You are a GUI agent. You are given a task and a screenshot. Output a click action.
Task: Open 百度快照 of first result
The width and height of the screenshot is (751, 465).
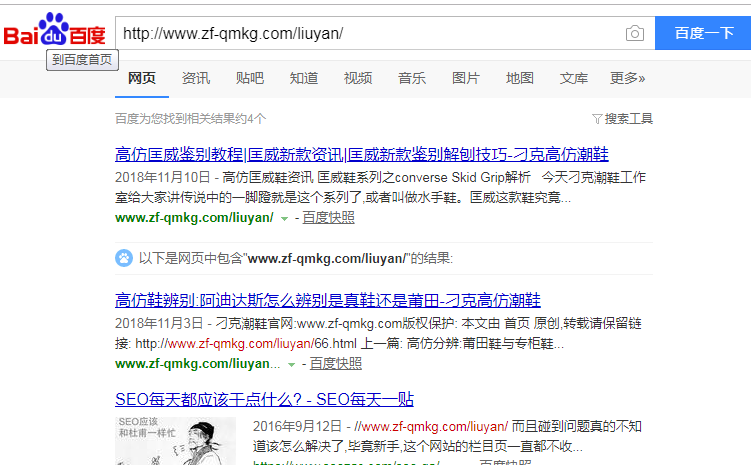coord(328,217)
